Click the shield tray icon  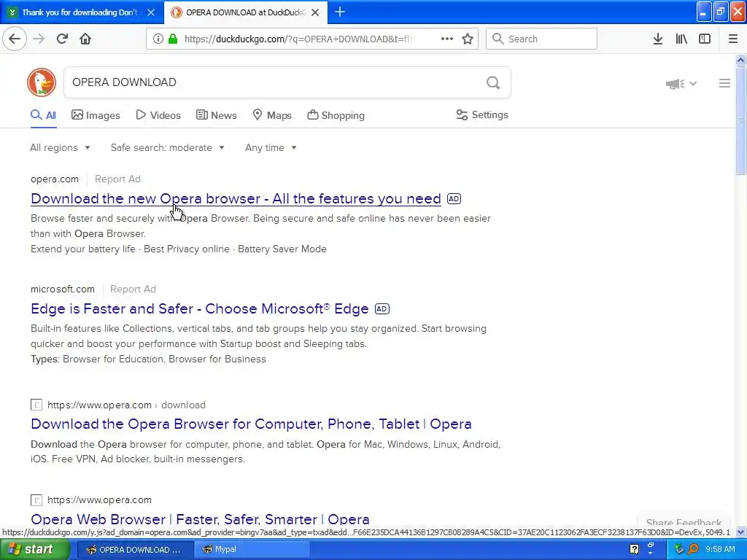pos(679,550)
